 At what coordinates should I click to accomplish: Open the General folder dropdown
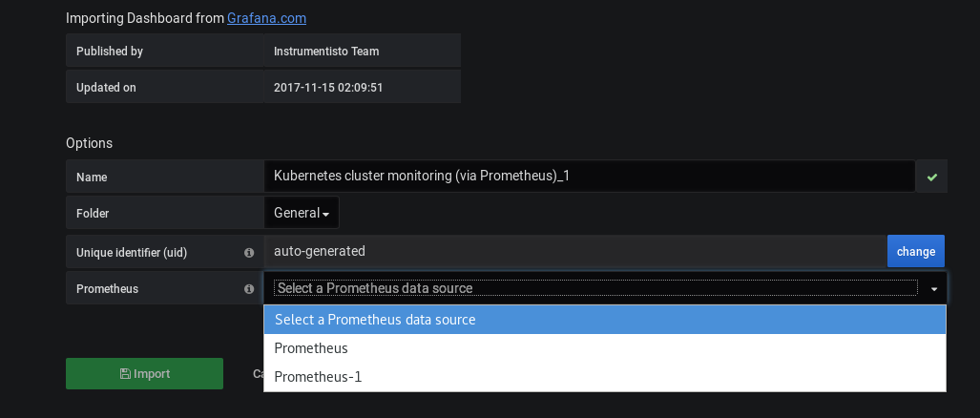301,213
